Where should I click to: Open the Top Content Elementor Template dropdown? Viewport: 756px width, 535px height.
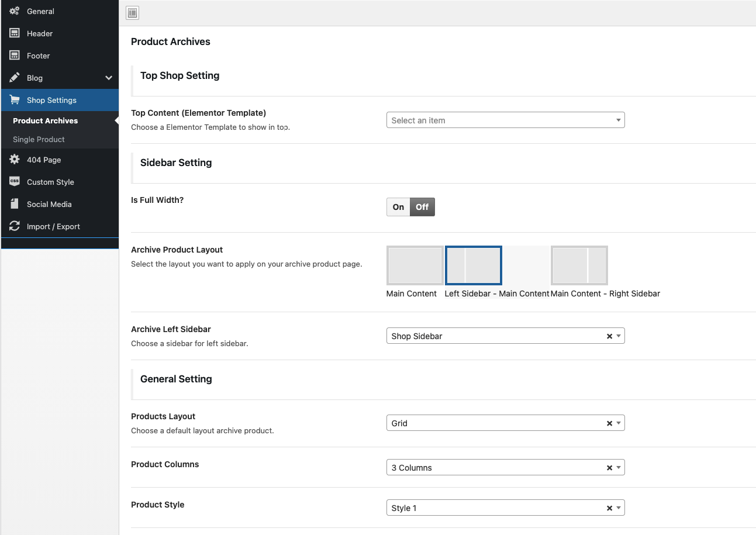[x=505, y=120]
